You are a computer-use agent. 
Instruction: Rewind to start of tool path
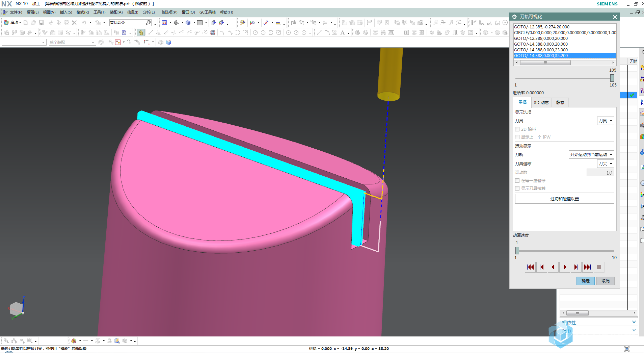530,267
